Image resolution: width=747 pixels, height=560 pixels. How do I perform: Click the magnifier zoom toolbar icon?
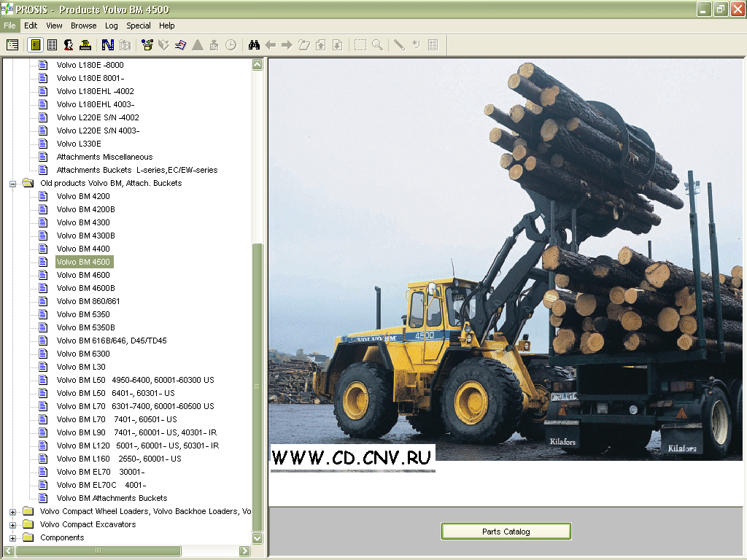coord(377,45)
